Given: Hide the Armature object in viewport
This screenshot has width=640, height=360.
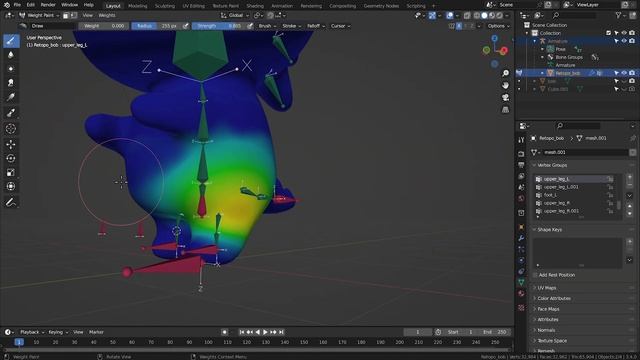Looking at the screenshot, I should pyautogui.click(x=624, y=41).
